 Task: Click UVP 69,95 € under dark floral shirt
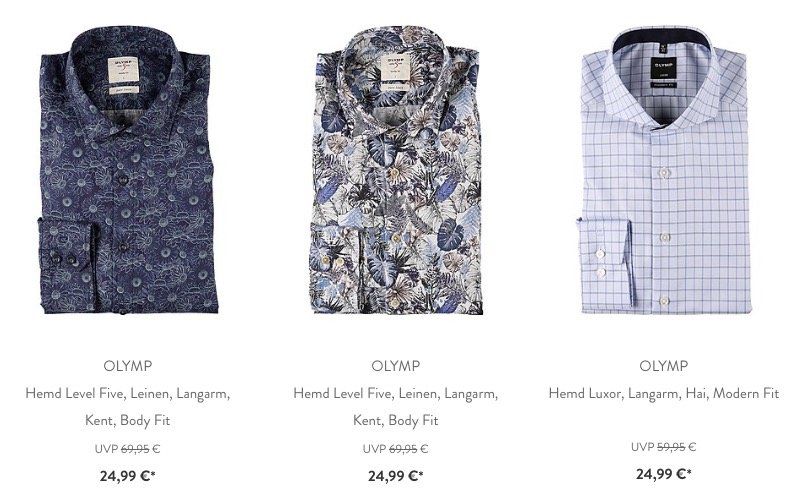click(128, 449)
